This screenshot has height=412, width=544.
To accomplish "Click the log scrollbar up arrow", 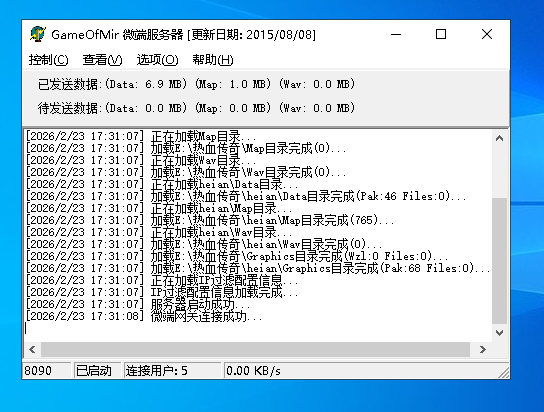I will (x=499, y=138).
